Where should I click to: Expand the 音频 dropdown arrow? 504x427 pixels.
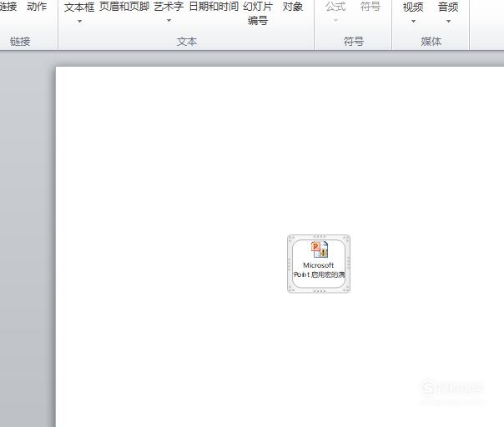[x=448, y=22]
